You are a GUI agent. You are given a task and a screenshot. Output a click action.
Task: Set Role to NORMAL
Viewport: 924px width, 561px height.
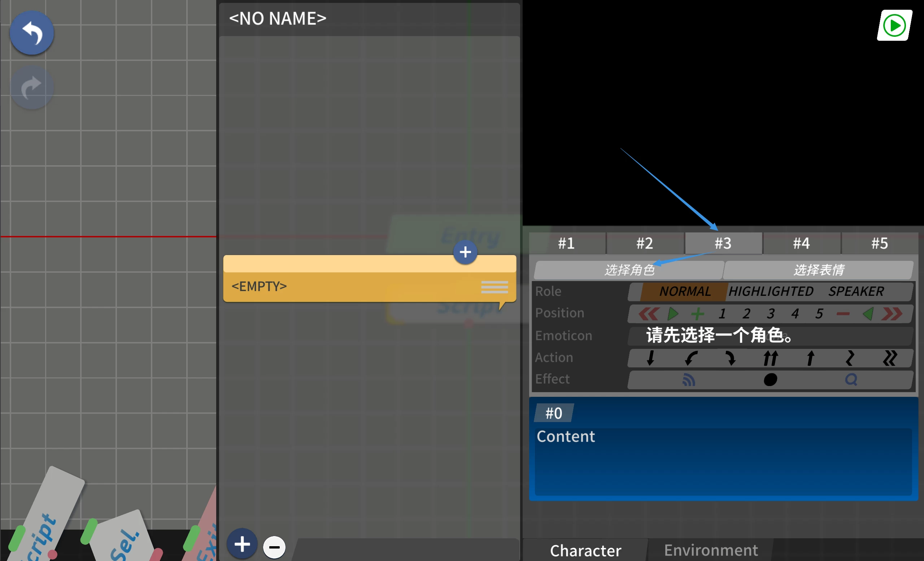(x=685, y=291)
